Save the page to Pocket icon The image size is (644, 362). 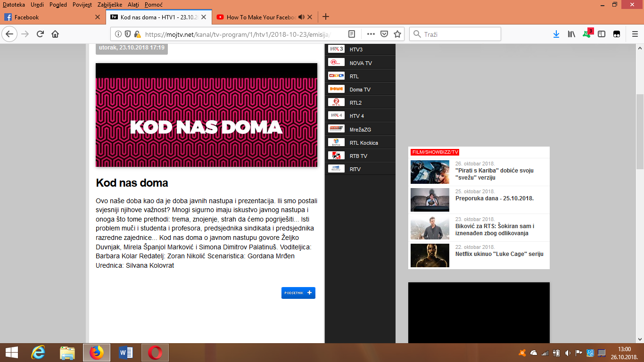click(384, 34)
